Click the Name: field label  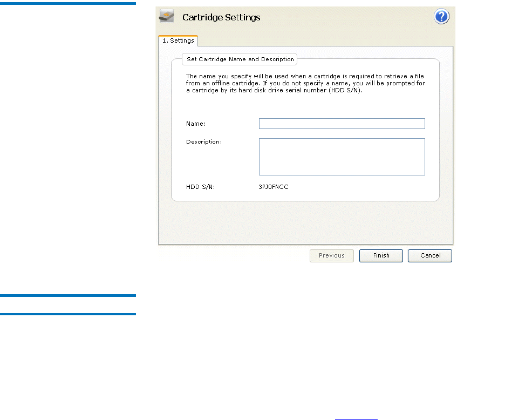pyautogui.click(x=196, y=124)
